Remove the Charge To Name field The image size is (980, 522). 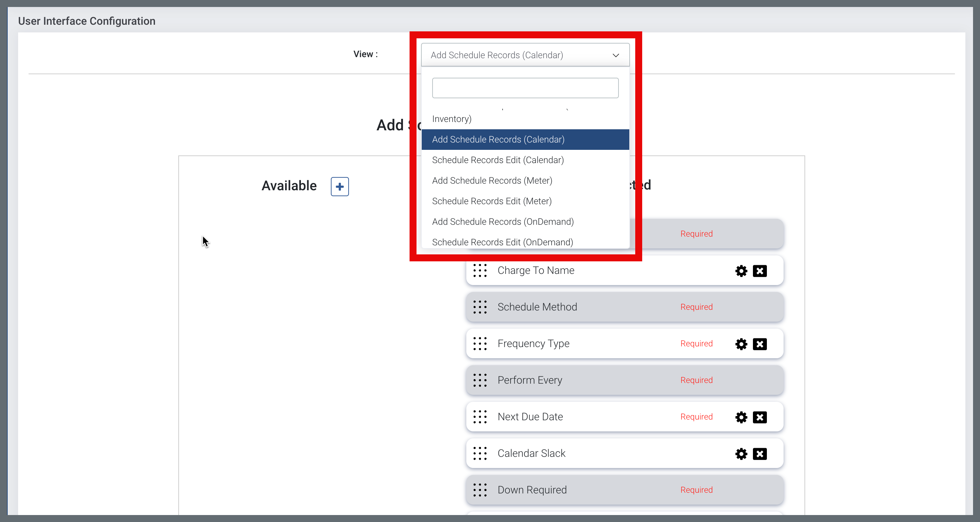759,271
